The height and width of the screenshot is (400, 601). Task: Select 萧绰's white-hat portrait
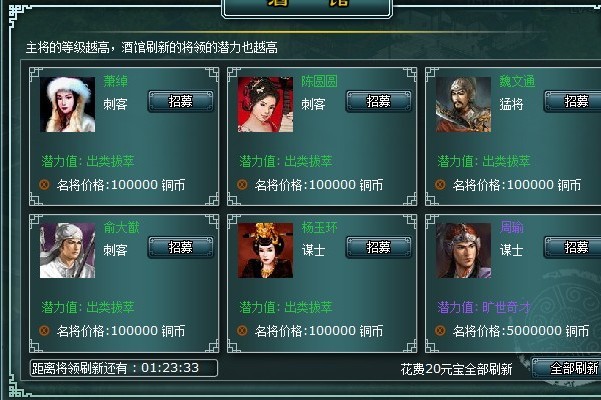point(67,104)
